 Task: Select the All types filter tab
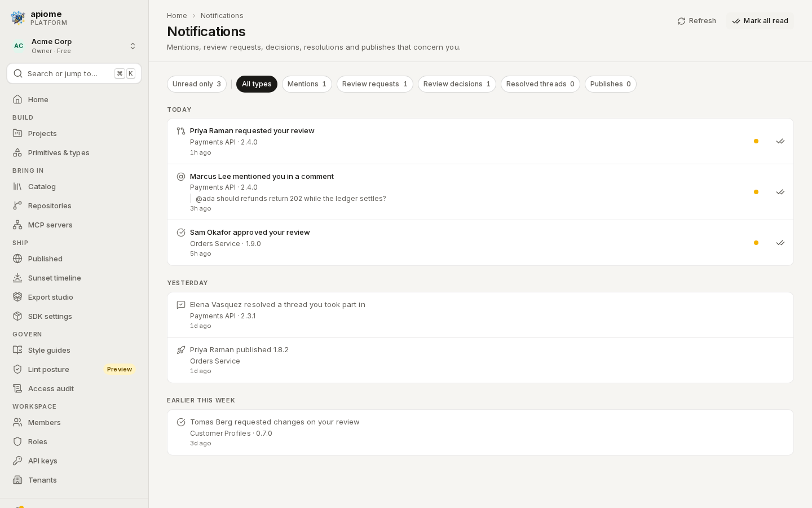coord(257,84)
